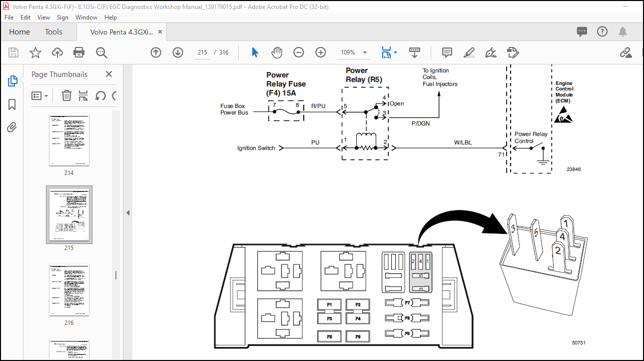Open the Sign menu
The height and width of the screenshot is (361, 644).
pyautogui.click(x=62, y=17)
